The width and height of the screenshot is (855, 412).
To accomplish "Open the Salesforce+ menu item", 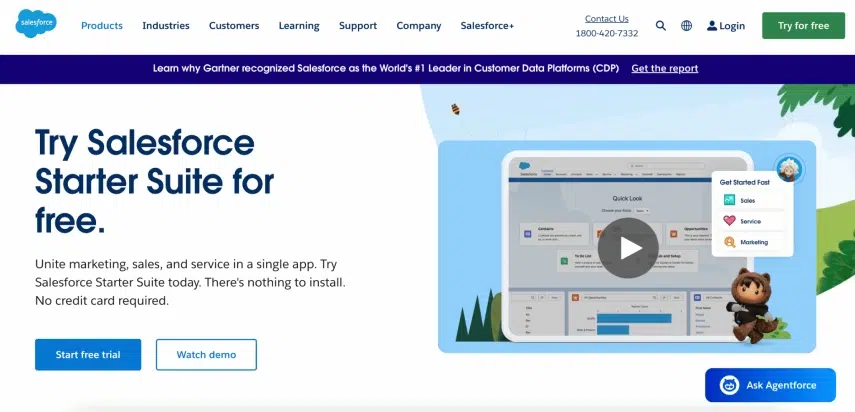I will 487,26.
